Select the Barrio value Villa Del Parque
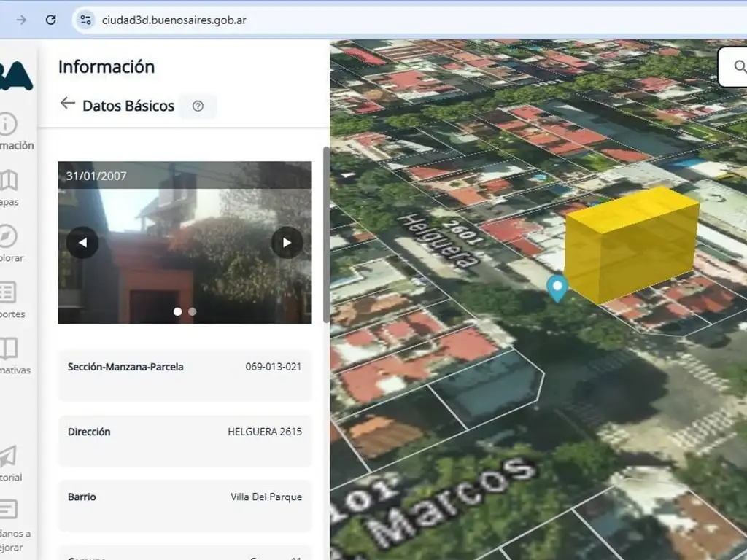747x560 pixels. tap(266, 497)
